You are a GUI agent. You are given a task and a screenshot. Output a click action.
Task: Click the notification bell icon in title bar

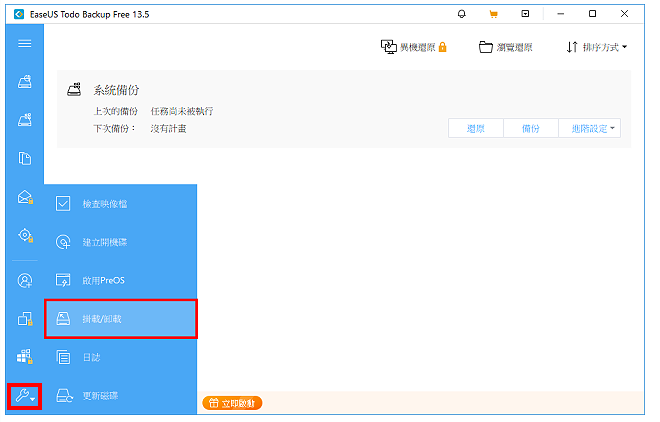click(462, 14)
